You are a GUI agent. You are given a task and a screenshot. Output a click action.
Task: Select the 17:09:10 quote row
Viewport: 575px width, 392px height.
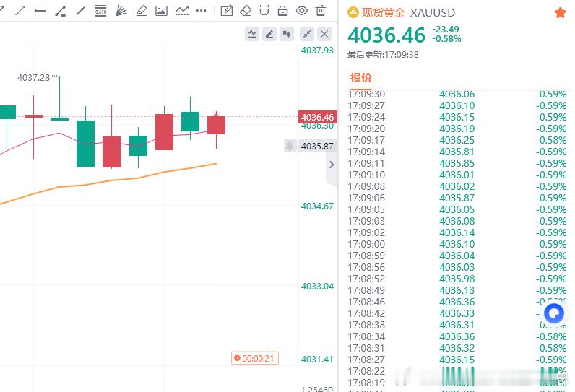click(457, 175)
